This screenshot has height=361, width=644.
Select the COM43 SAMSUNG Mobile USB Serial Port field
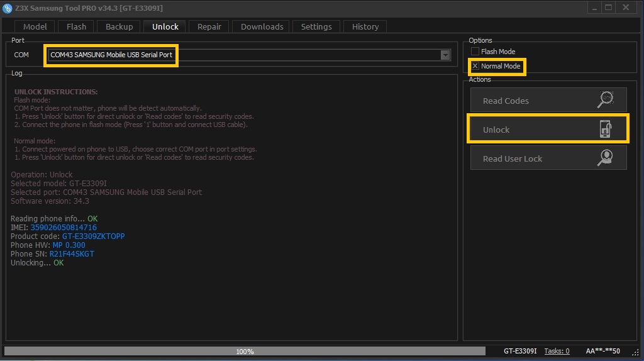click(x=249, y=55)
